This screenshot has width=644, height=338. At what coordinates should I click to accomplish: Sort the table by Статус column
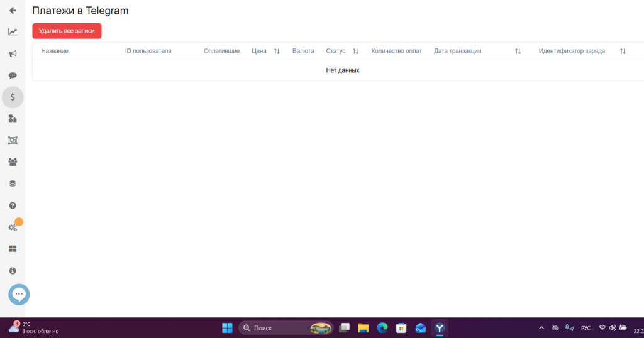pos(355,52)
